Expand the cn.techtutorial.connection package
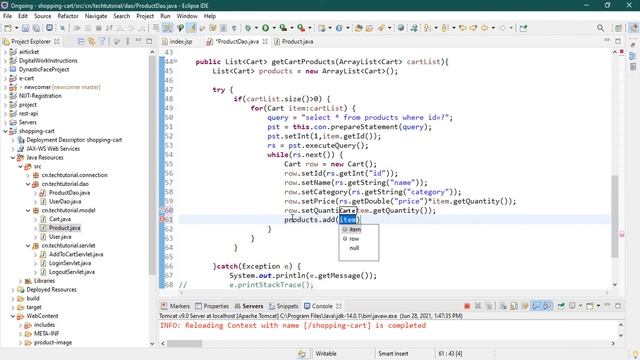Viewport: 640px width, 360px height. click(x=28, y=175)
